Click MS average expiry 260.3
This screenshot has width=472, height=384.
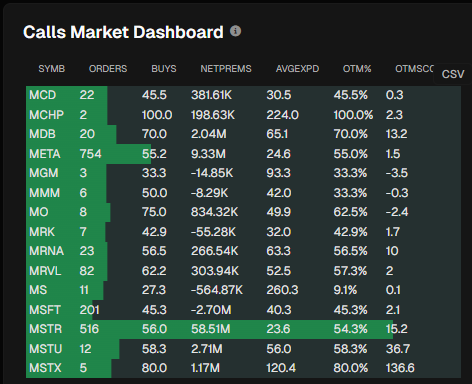pyautogui.click(x=282, y=290)
